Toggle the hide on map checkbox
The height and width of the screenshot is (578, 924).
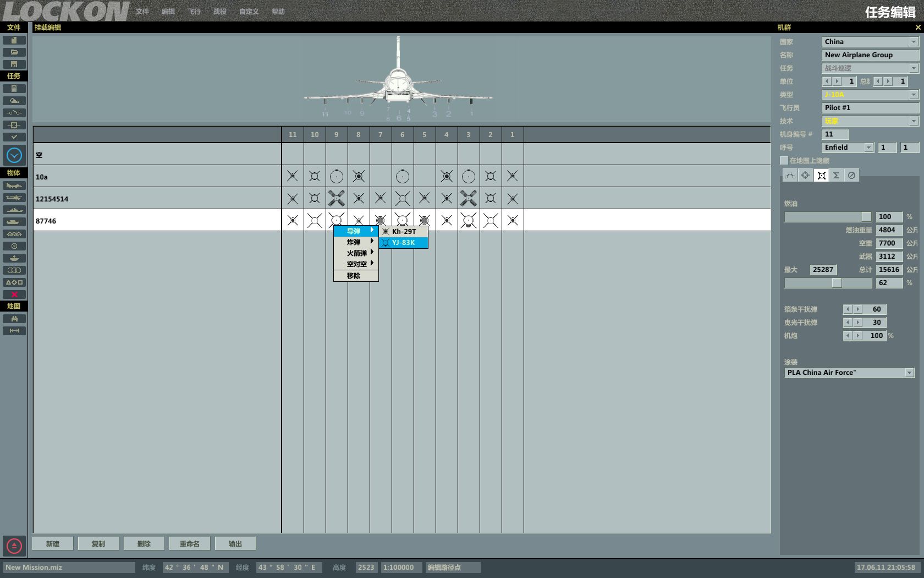pyautogui.click(x=784, y=161)
